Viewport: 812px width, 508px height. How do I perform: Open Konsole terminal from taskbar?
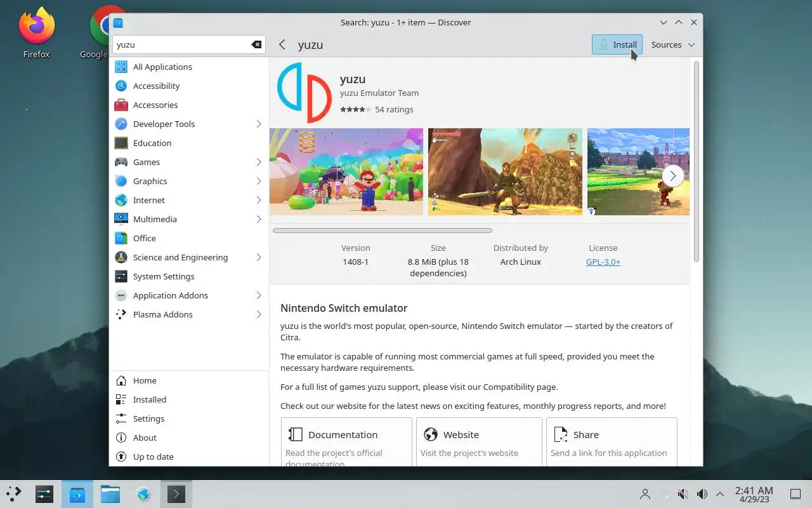coord(176,494)
